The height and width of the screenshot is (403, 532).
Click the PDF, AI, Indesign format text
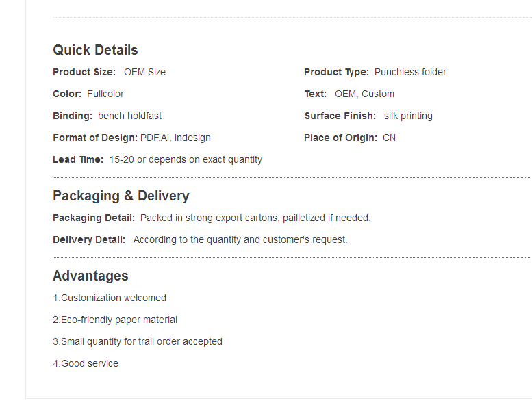pos(175,138)
